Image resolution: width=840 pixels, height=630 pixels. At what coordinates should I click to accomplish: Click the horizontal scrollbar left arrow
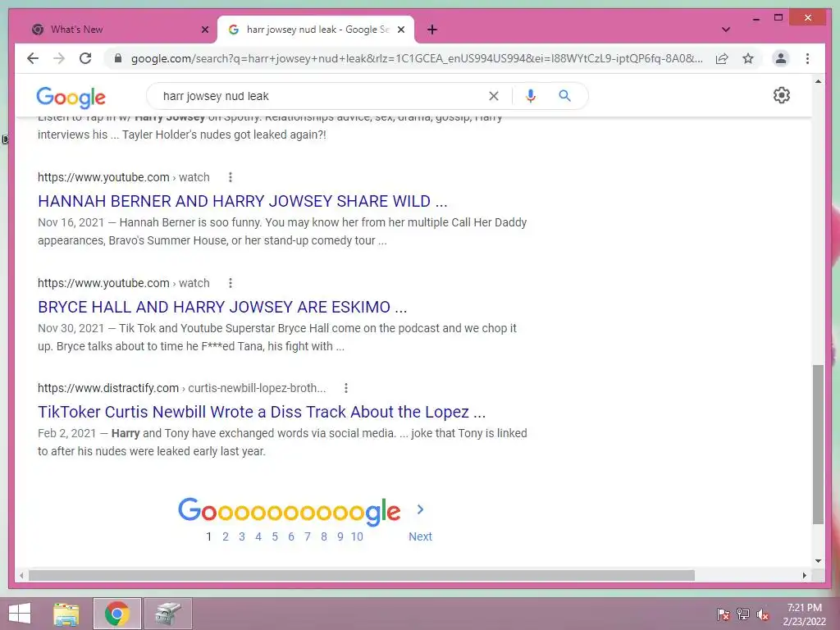tap(21, 575)
